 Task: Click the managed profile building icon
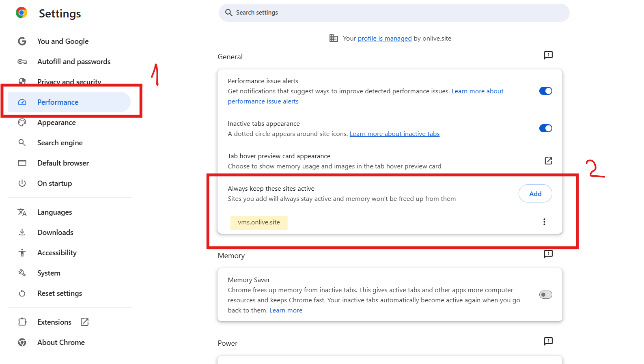coord(334,38)
